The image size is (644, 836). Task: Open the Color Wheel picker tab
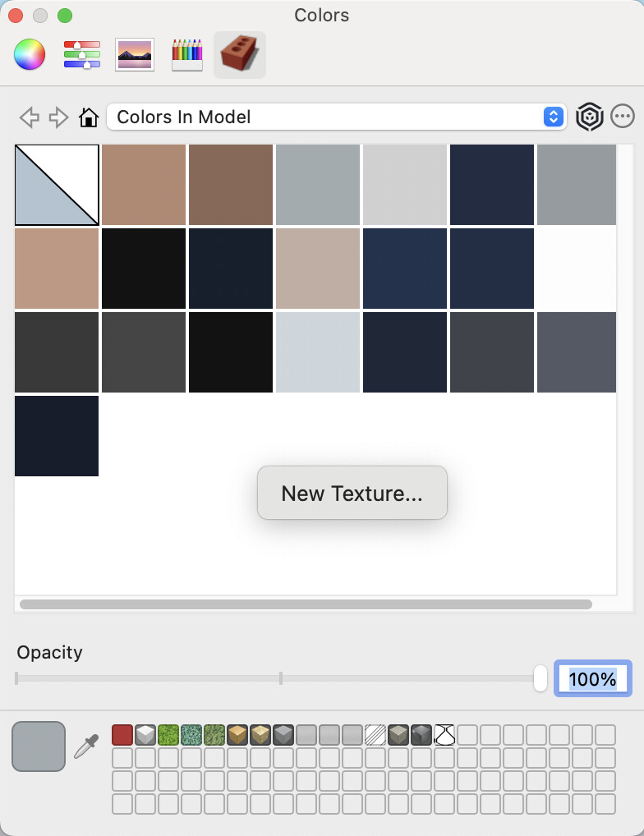click(x=30, y=55)
